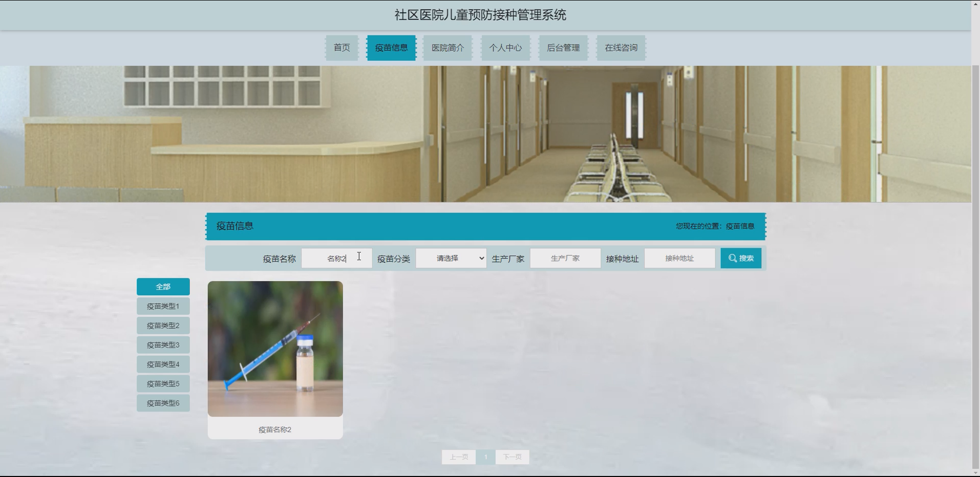This screenshot has height=477, width=980.
Task: Focus the 疫苗名称 input field
Action: coord(336,258)
